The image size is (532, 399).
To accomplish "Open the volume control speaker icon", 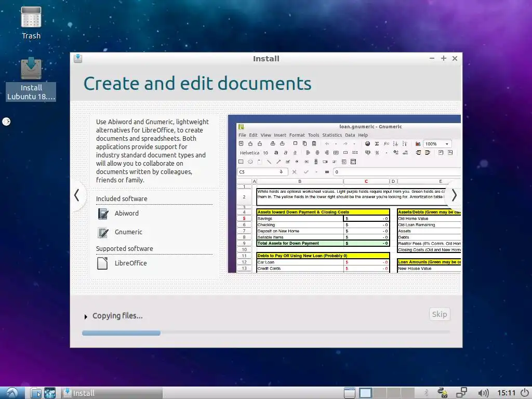I will (483, 393).
